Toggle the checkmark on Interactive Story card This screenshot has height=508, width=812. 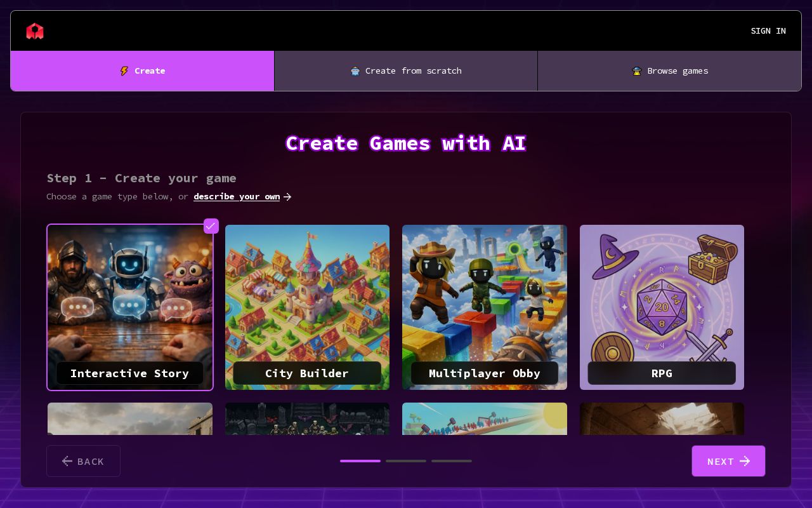point(211,226)
